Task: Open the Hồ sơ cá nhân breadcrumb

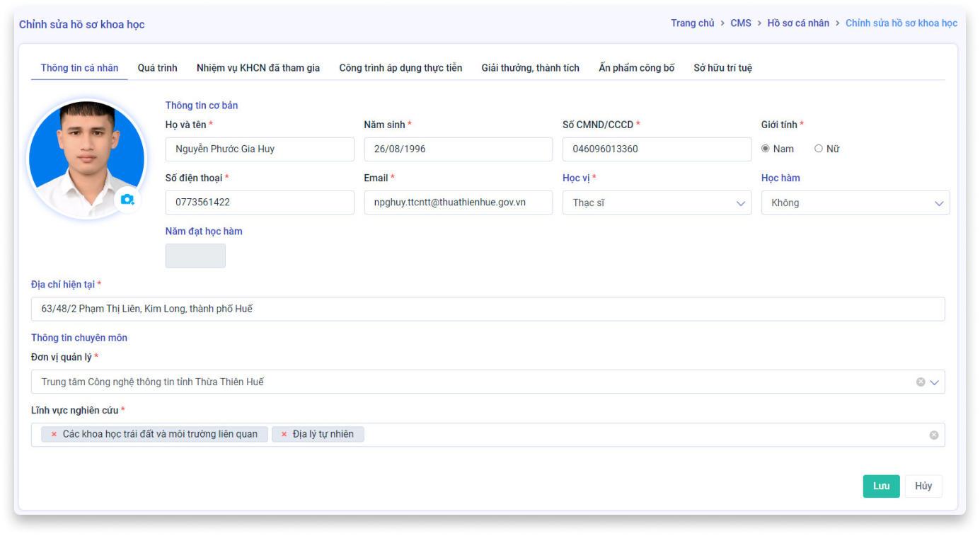Action: pos(798,23)
